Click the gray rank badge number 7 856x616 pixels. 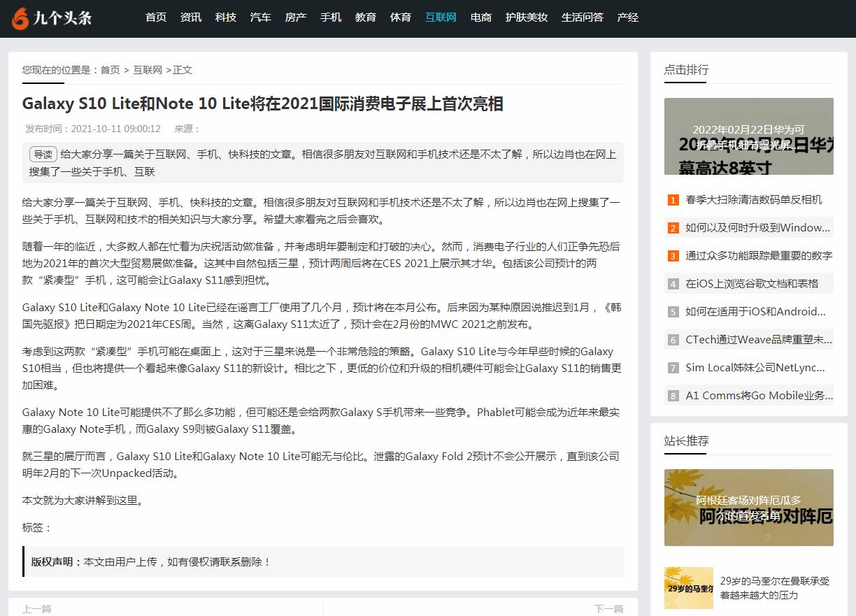tap(673, 368)
